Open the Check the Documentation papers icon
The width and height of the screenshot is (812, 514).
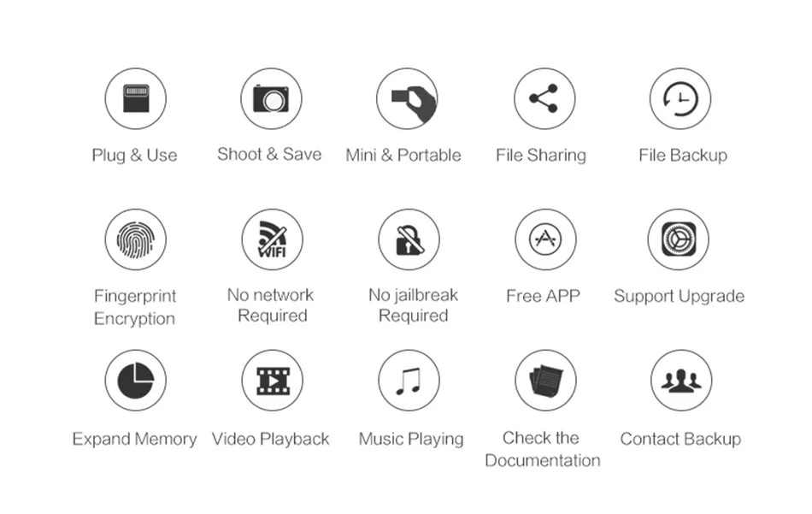(545, 381)
